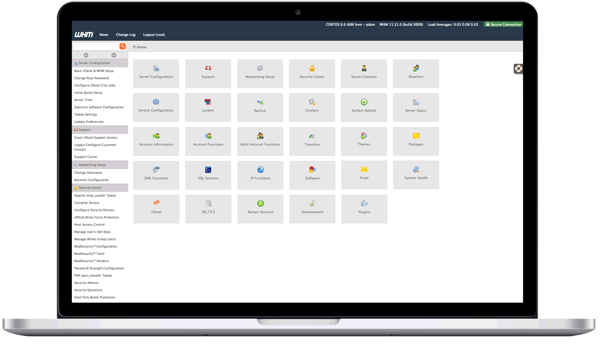The height and width of the screenshot is (364, 601).
Task: Open the Security Center padlock tile
Action: point(312,74)
